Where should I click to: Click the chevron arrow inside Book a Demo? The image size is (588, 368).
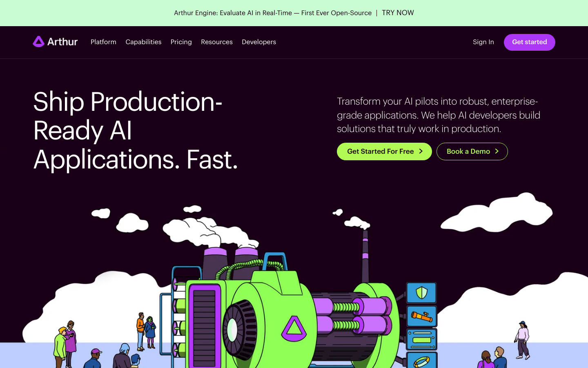(497, 151)
